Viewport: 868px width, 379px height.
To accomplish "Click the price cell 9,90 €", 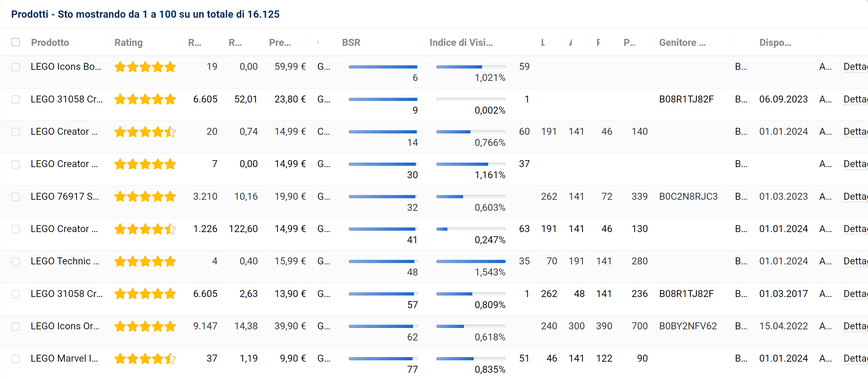I will click(x=293, y=359).
